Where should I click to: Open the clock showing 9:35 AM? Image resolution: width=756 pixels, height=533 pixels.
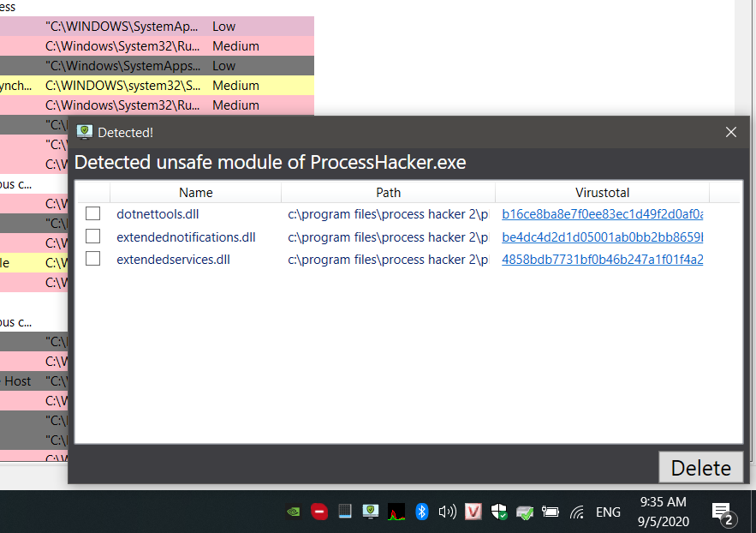click(663, 512)
